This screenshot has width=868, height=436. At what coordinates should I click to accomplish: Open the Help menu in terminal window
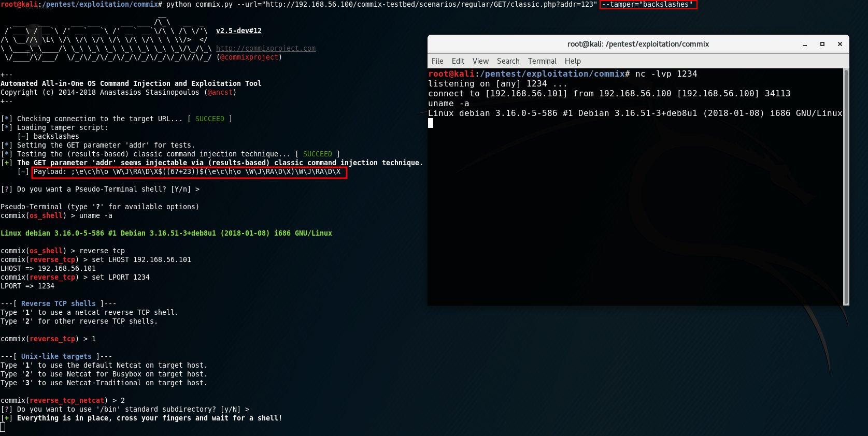[x=573, y=61]
